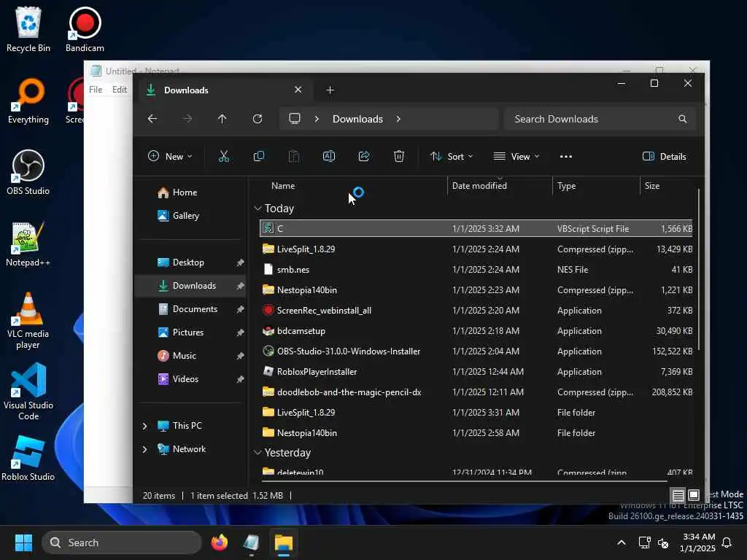Screen dimensions: 747x560
Task: Collapse the Today group
Action: (258, 208)
